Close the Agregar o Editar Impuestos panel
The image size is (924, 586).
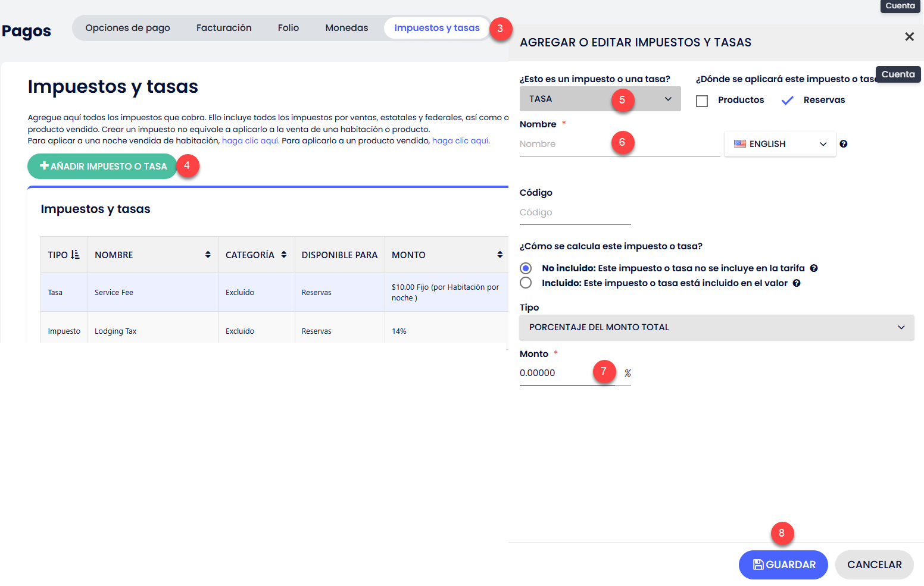coord(909,37)
